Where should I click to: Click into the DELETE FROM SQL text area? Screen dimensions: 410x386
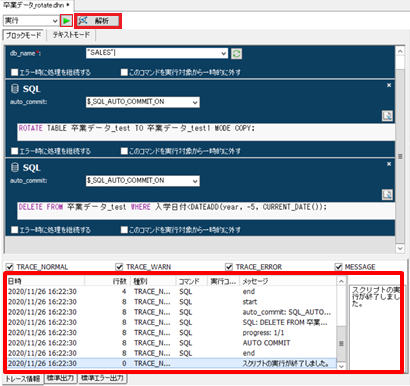coord(206,211)
